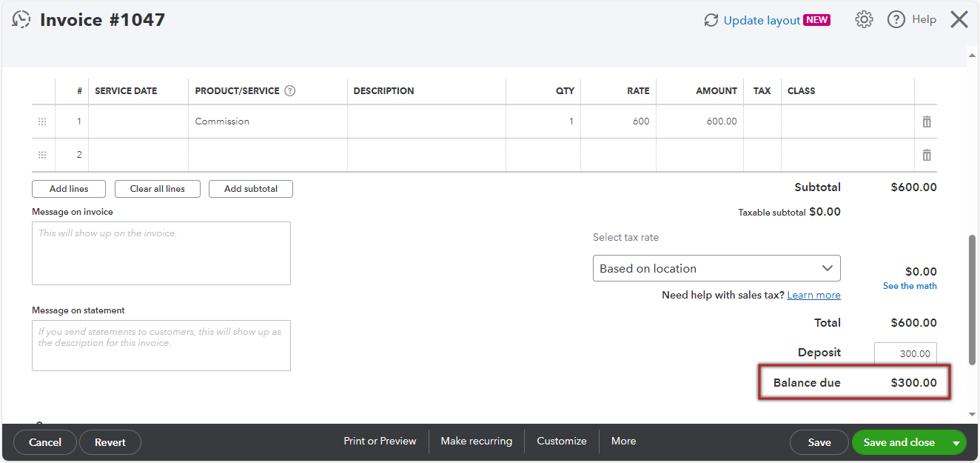The height and width of the screenshot is (463, 980).
Task: Click drag handle of the Commission row
Action: click(42, 121)
